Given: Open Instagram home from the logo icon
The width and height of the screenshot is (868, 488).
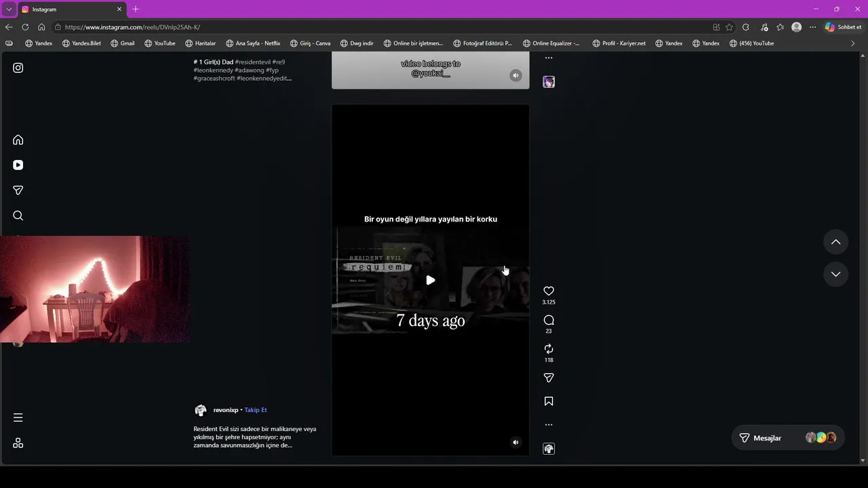Looking at the screenshot, I should pyautogui.click(x=18, y=68).
